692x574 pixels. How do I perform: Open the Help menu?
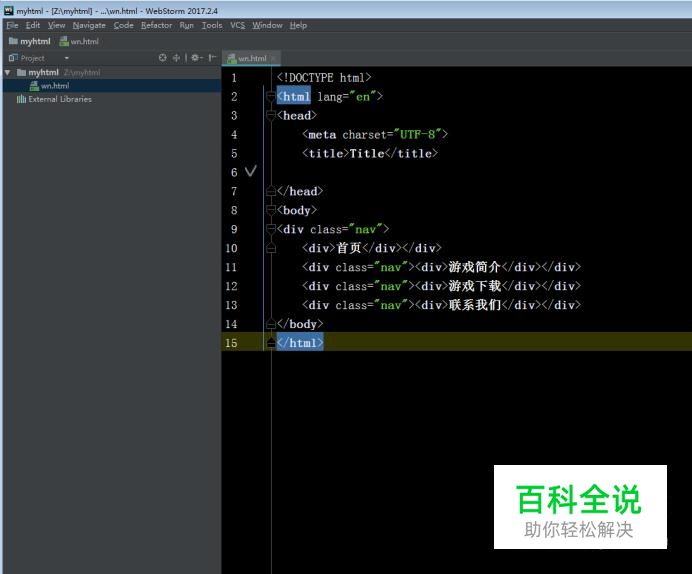click(x=298, y=25)
